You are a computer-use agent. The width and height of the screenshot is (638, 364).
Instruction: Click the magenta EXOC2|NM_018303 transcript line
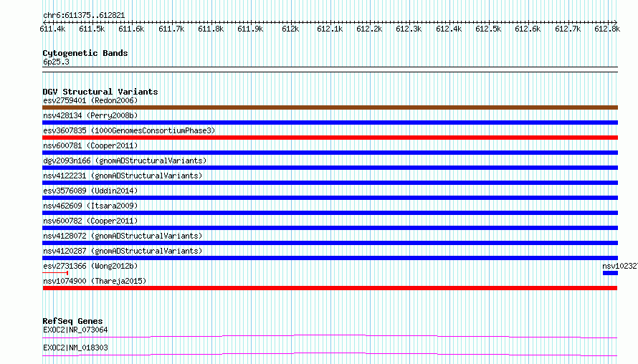(x=330, y=354)
